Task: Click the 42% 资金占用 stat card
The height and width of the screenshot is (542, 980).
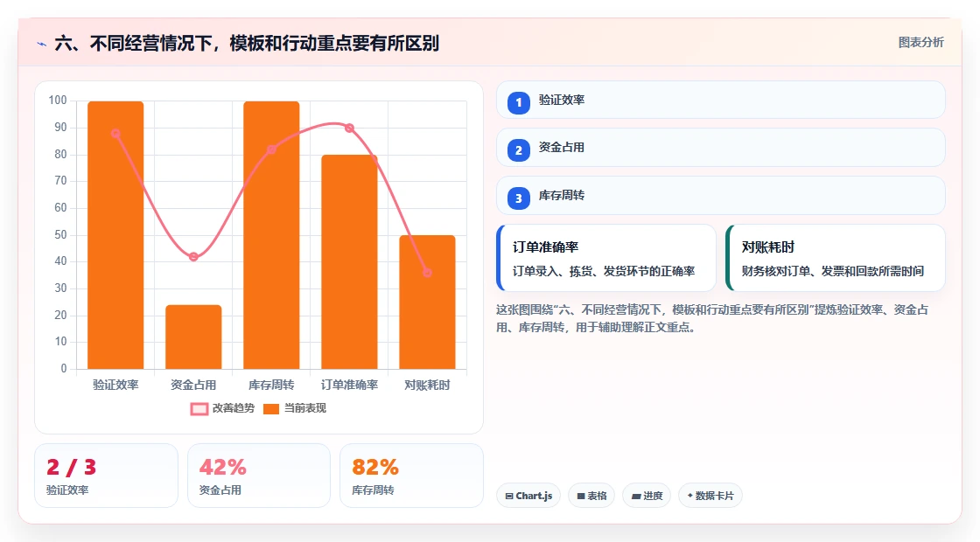Action: coord(259,476)
